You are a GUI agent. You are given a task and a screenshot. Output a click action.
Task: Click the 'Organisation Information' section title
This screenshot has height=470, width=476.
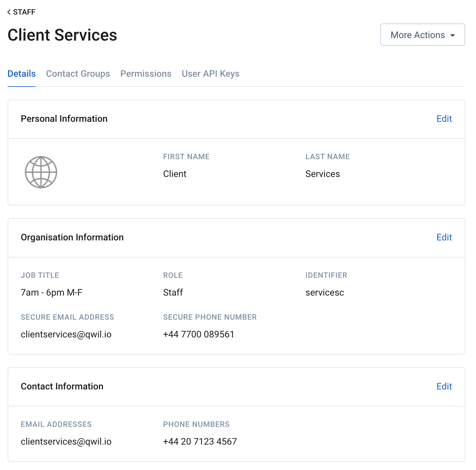(72, 237)
